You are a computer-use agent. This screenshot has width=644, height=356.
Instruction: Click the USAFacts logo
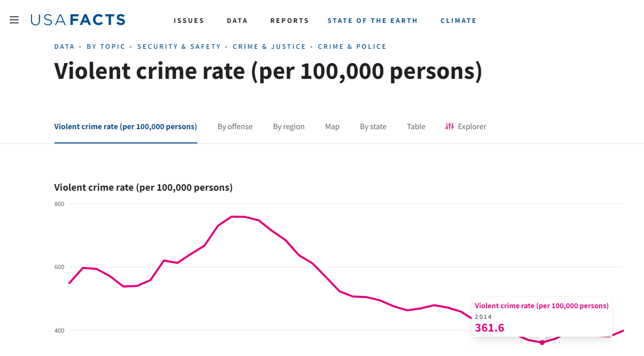(x=78, y=20)
